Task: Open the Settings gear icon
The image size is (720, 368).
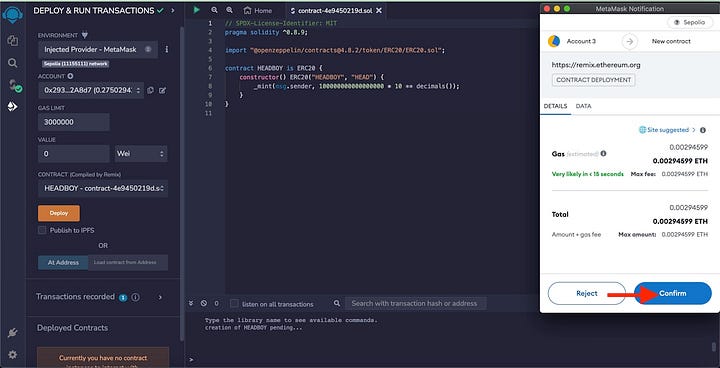Action: (12, 354)
